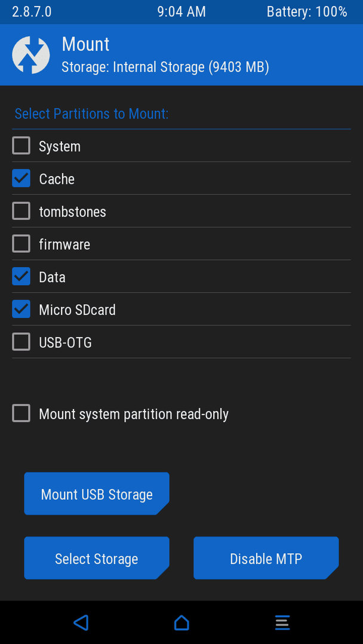This screenshot has width=363, height=644.
Task: Tap the home navigation icon
Action: [181, 623]
